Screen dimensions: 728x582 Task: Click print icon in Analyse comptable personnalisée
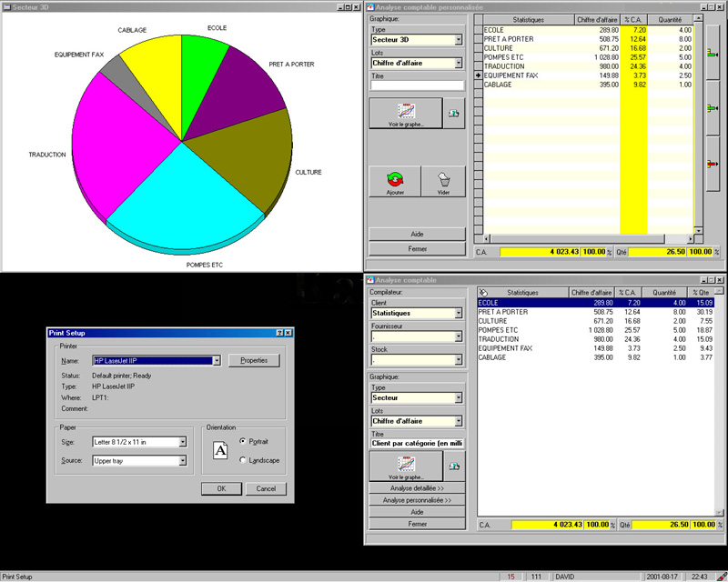point(454,113)
